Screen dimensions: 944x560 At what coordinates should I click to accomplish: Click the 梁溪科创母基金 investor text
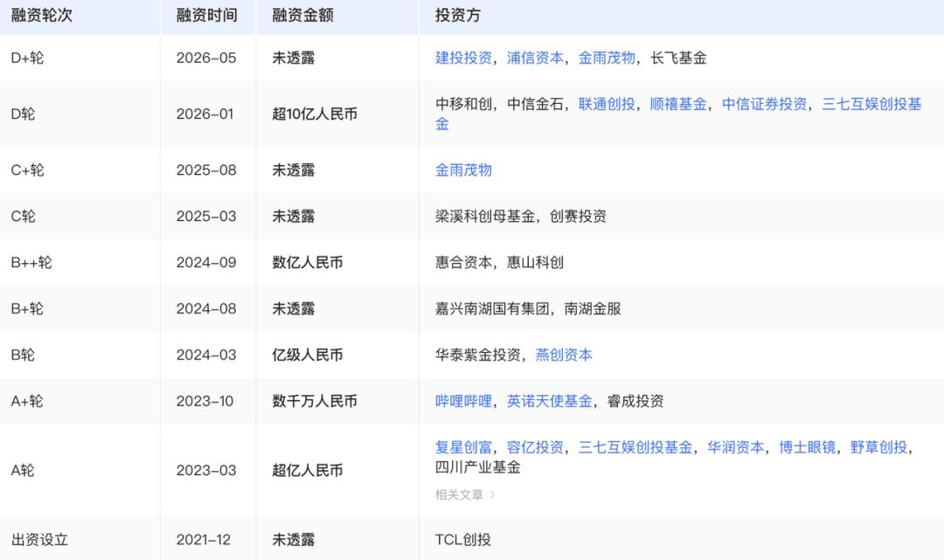coord(485,217)
